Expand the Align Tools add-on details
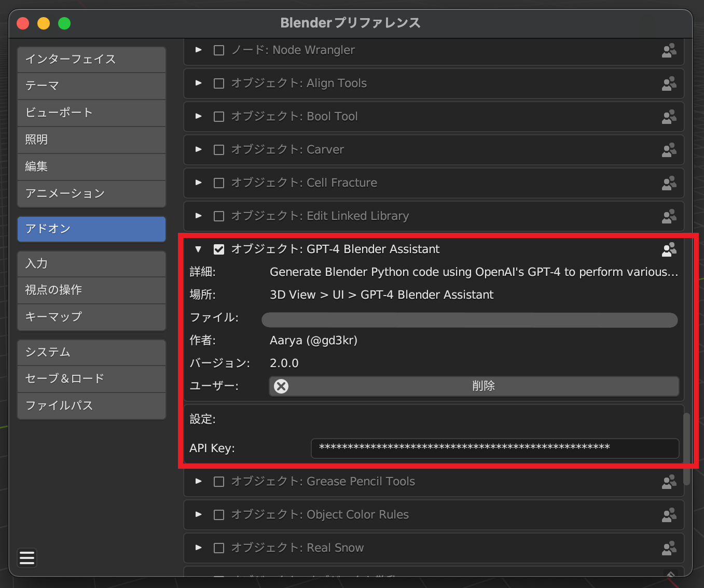 tap(198, 83)
